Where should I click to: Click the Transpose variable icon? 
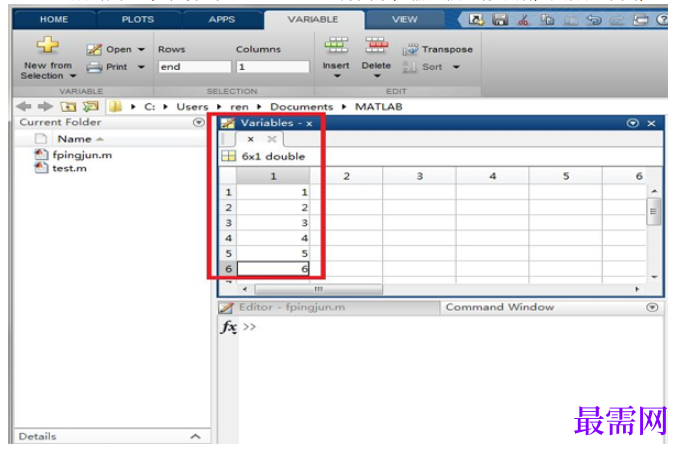coord(410,50)
